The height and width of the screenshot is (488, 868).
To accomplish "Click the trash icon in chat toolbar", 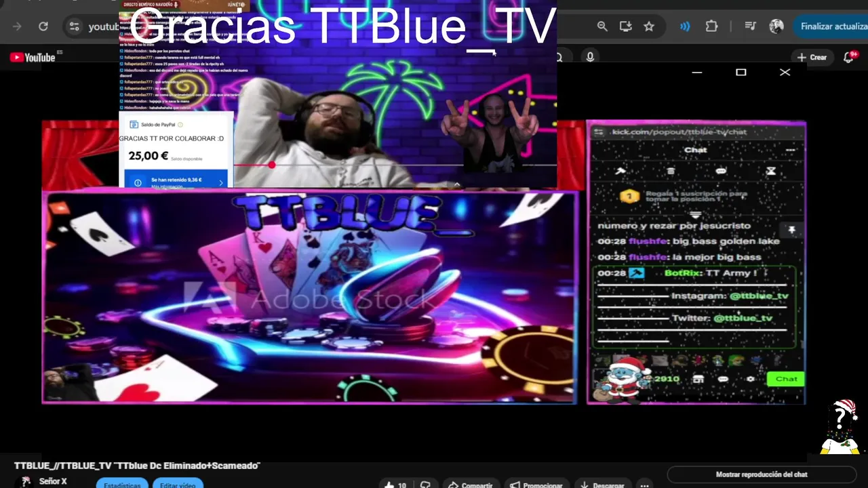I will click(x=671, y=171).
